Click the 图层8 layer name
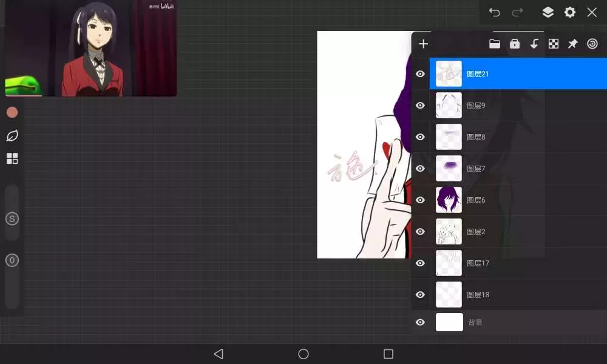The width and height of the screenshot is (607, 364). coord(476,137)
